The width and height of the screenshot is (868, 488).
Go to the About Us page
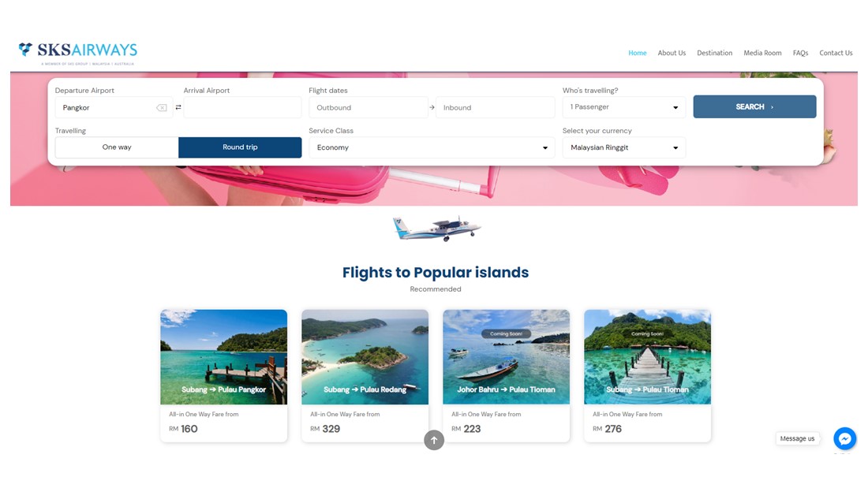tap(672, 53)
